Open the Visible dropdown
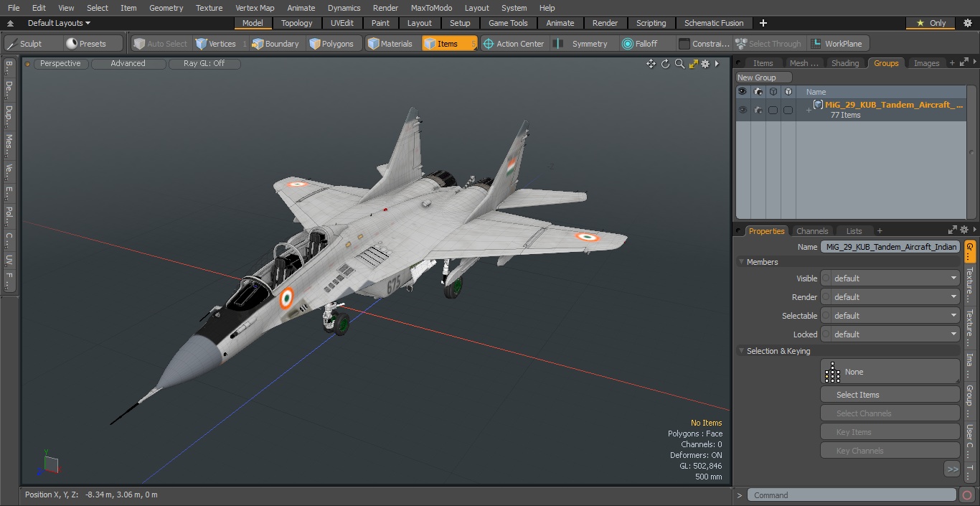Viewport: 980px width, 506px height. tap(890, 278)
